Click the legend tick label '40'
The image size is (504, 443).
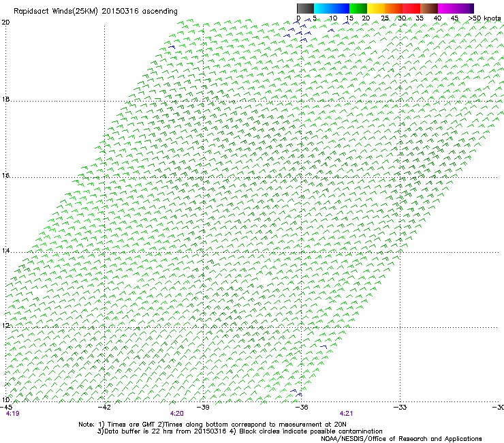(437, 18)
